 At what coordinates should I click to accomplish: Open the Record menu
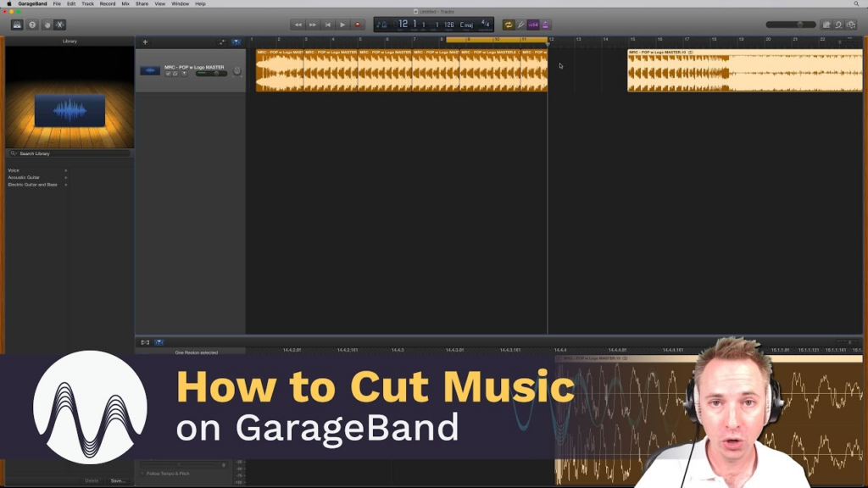108,4
